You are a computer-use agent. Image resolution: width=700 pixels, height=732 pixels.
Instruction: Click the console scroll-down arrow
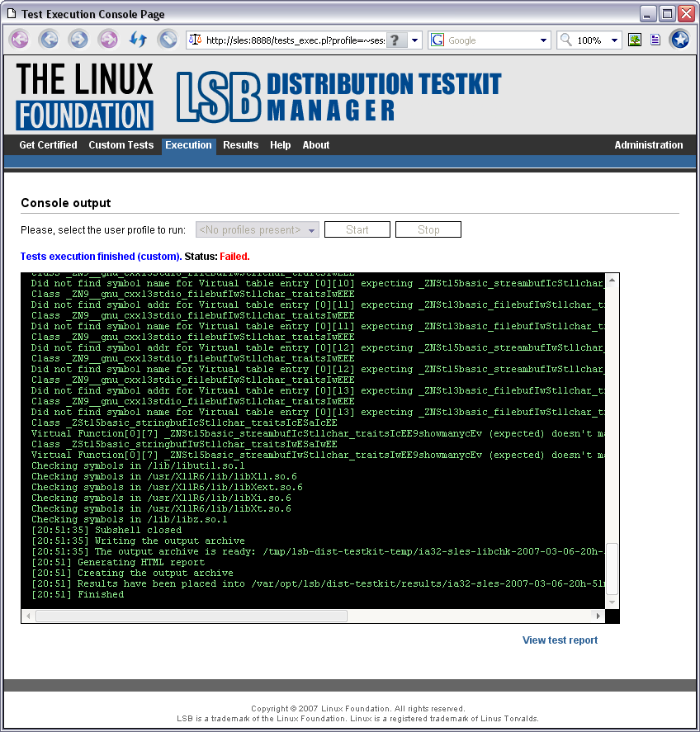(612, 602)
